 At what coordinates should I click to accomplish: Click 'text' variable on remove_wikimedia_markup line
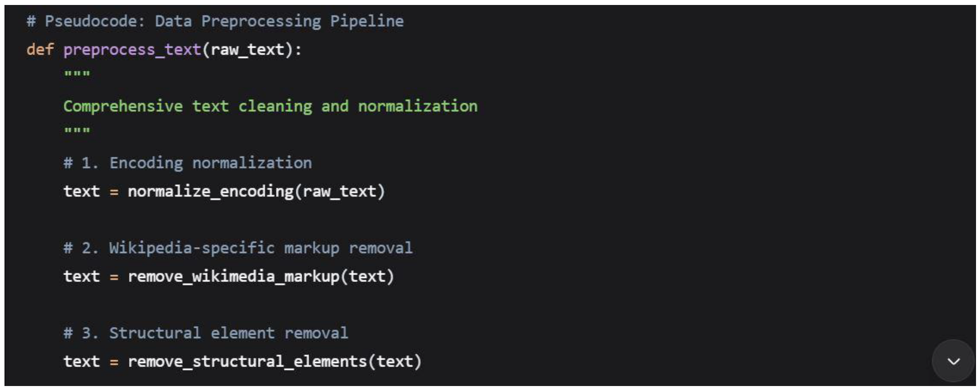point(81,277)
